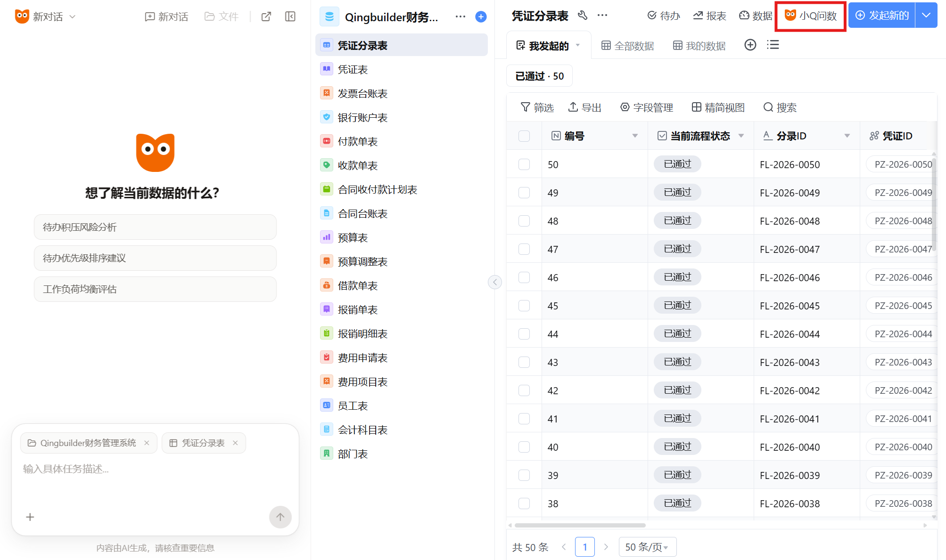Tick the checkbox for row 50
Screen dimensions: 946x560
point(524,164)
